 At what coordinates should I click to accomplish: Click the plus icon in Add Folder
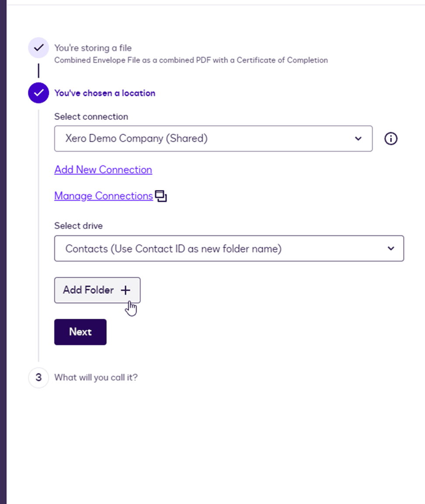point(125,290)
